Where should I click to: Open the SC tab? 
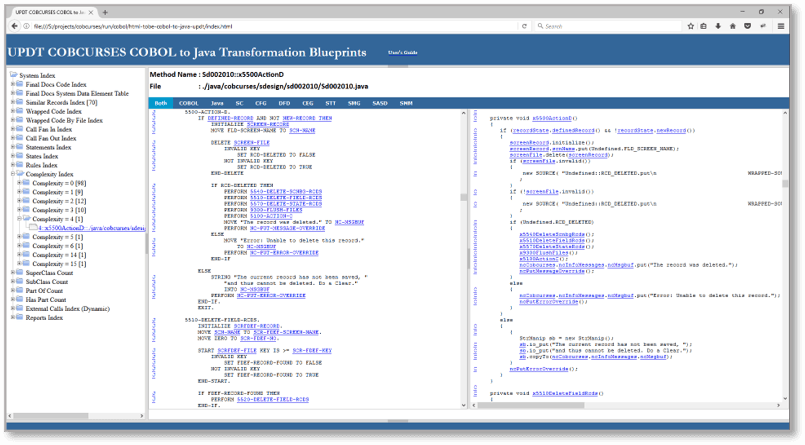(x=239, y=103)
